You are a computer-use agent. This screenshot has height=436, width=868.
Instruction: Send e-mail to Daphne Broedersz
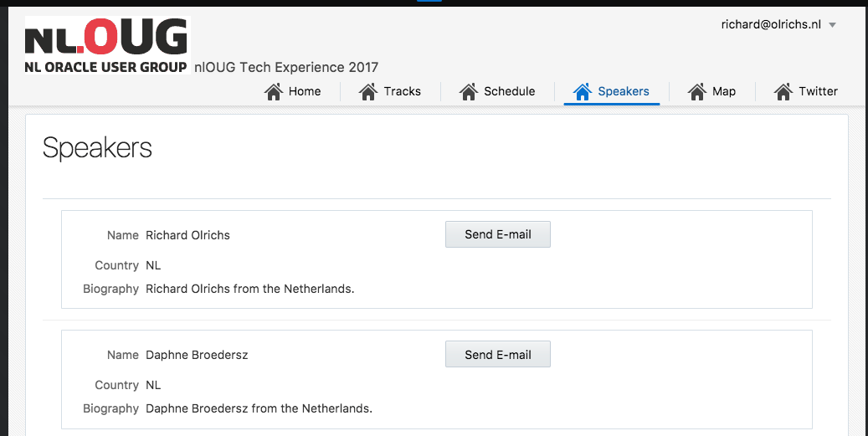pyautogui.click(x=498, y=354)
